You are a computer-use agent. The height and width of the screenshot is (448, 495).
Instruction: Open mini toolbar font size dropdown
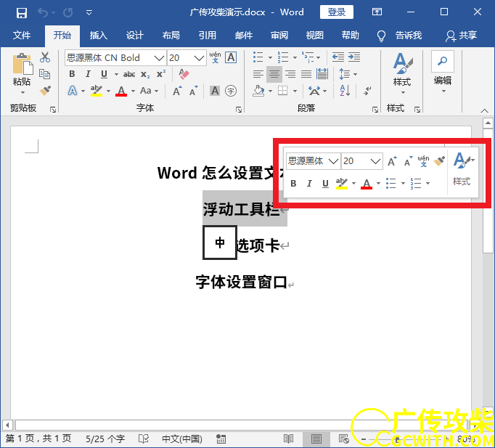375,161
